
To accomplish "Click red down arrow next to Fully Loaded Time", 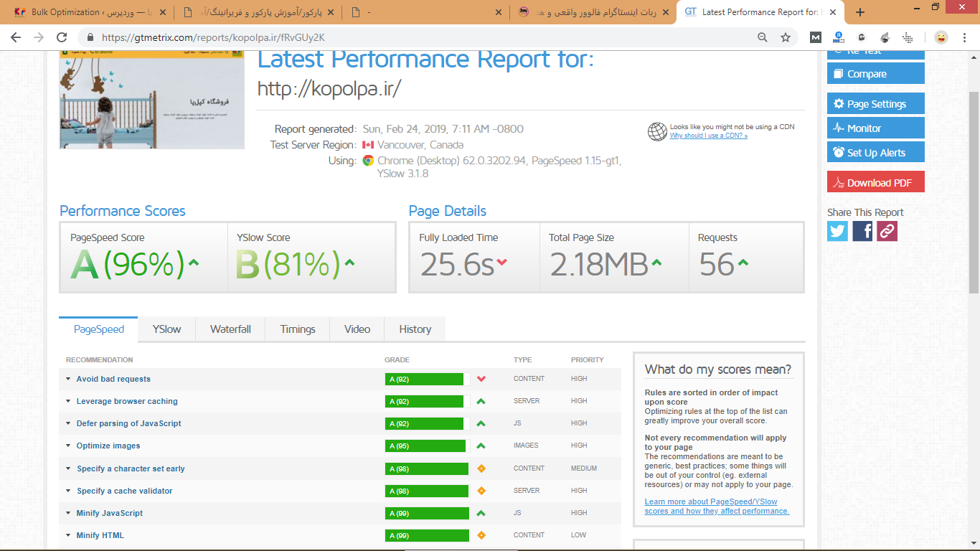I will point(501,263).
